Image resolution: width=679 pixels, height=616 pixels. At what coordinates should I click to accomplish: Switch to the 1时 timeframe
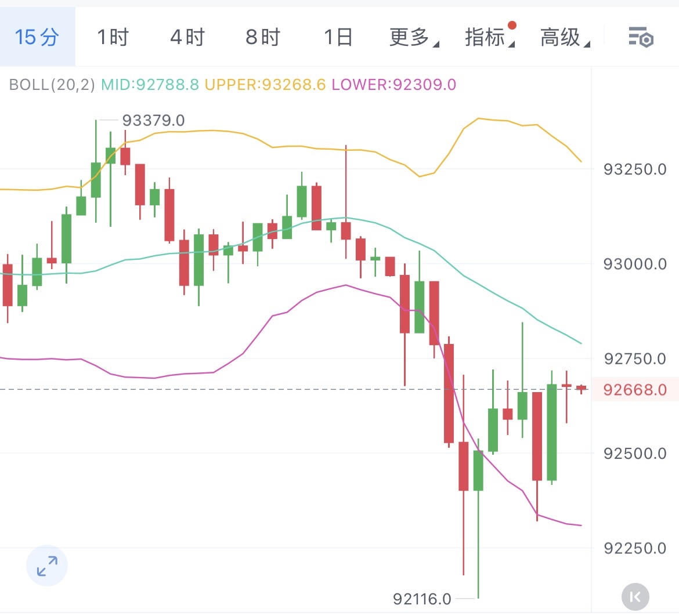coord(113,38)
